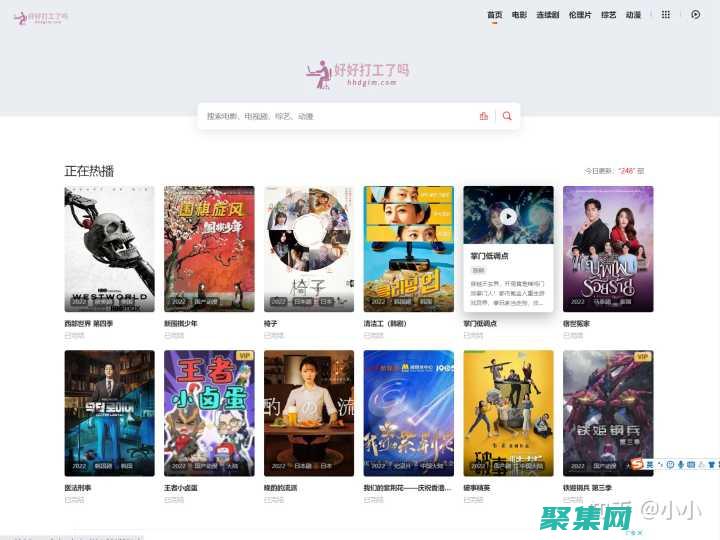Click the Sogou input method S icon

[x=637, y=464]
